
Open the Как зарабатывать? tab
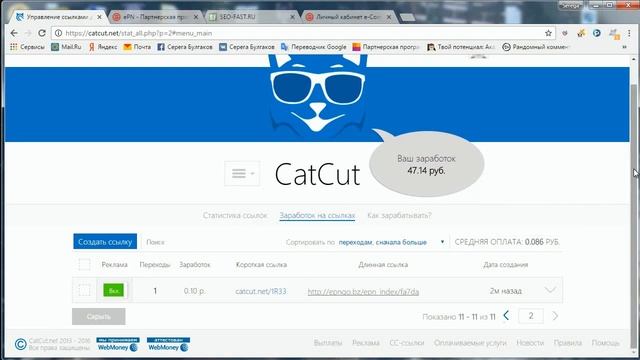(x=399, y=215)
